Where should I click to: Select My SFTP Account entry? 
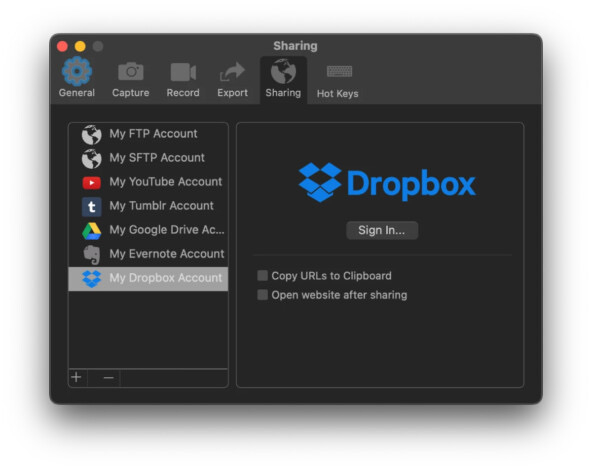point(148,158)
